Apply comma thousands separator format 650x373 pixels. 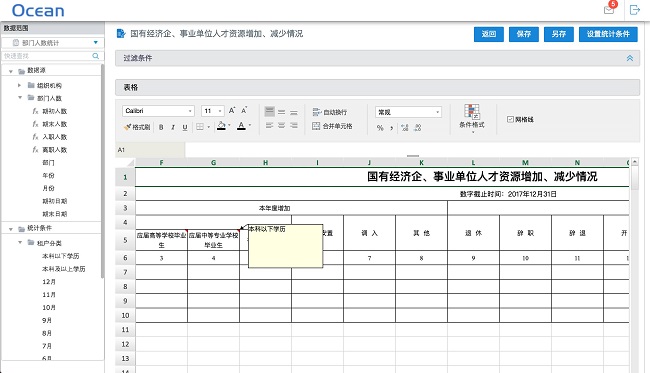[391, 128]
